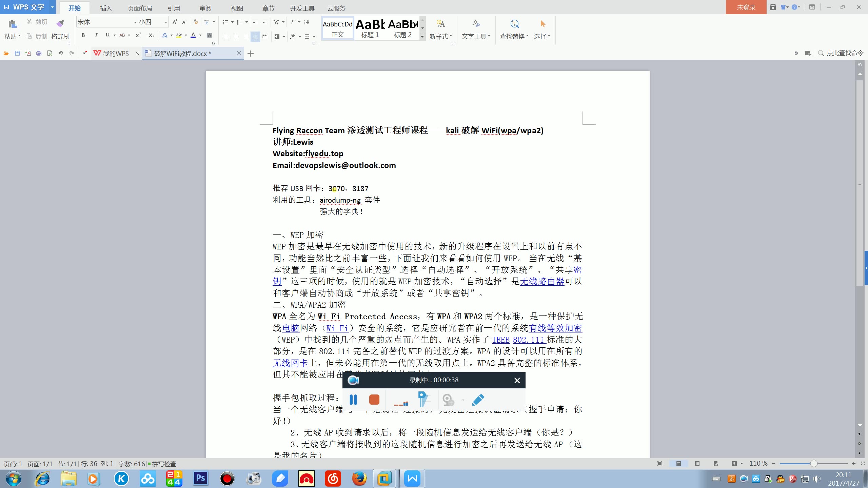Screen dimensions: 868x488
Task: Expand the bullet list dropdown arrow
Action: [232, 22]
